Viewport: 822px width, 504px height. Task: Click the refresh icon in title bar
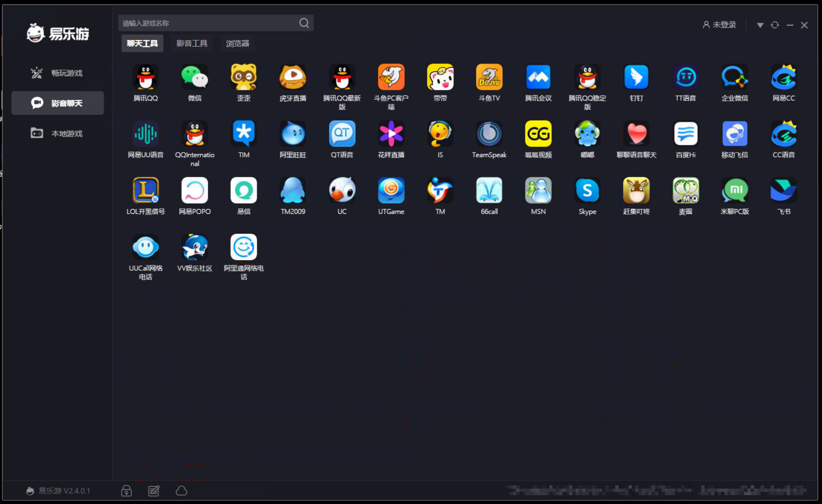[775, 25]
